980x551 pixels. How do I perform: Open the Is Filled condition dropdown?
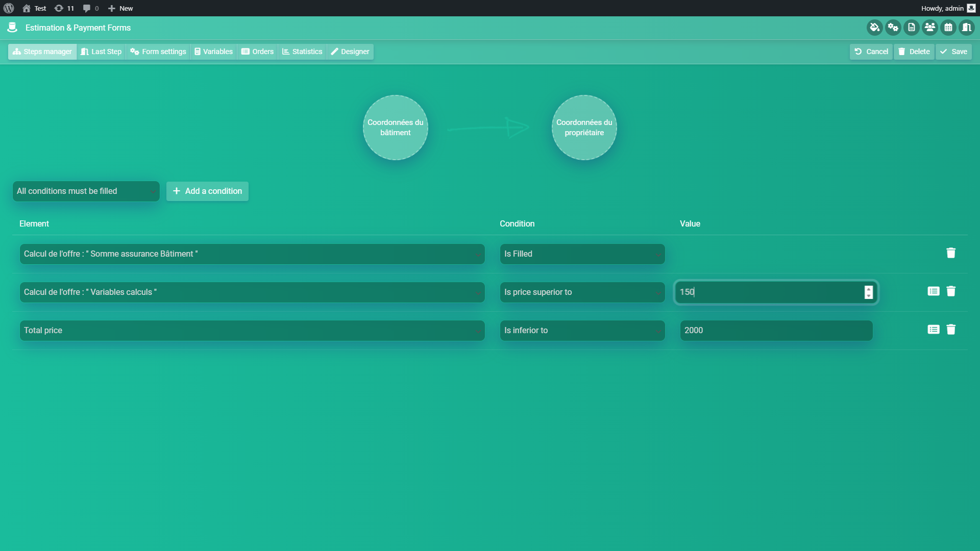(582, 254)
